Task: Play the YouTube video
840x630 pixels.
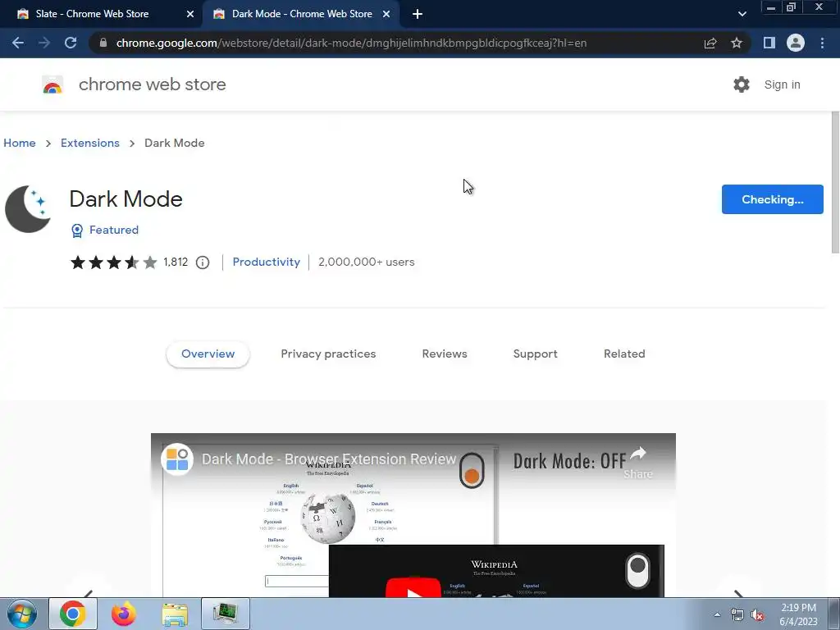Action: [413, 587]
